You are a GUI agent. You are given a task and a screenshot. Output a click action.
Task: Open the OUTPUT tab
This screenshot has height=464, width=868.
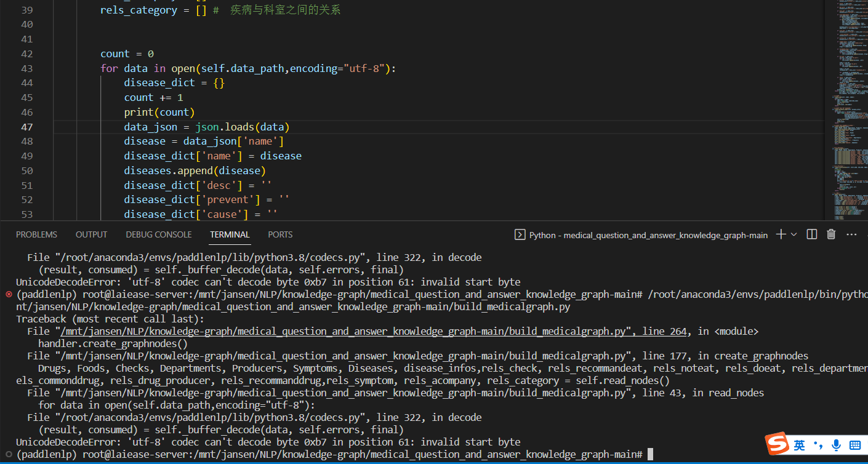click(91, 234)
